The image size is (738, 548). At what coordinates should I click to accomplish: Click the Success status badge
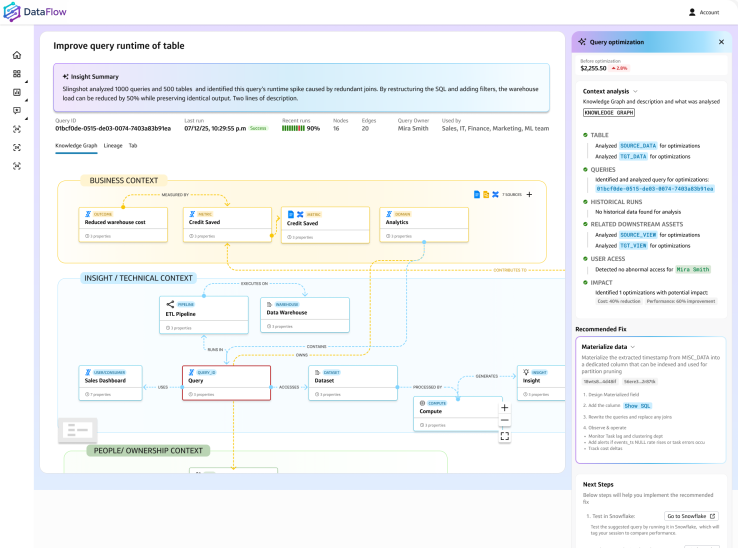(x=258, y=129)
